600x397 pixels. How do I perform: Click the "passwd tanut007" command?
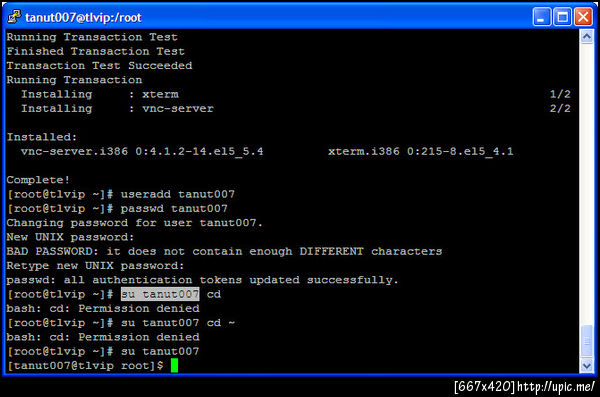(x=174, y=209)
